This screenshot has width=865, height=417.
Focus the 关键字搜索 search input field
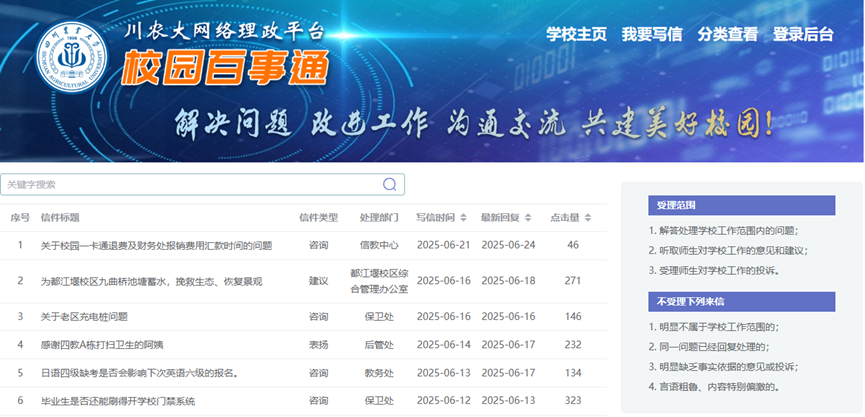click(x=190, y=184)
